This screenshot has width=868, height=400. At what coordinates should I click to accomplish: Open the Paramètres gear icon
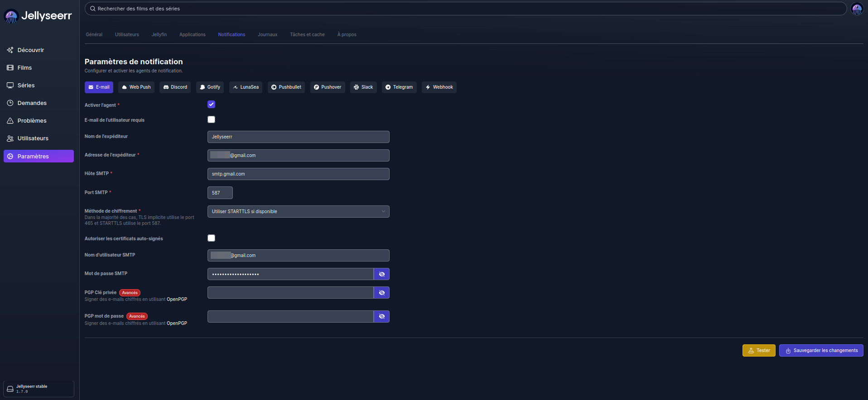click(x=10, y=156)
